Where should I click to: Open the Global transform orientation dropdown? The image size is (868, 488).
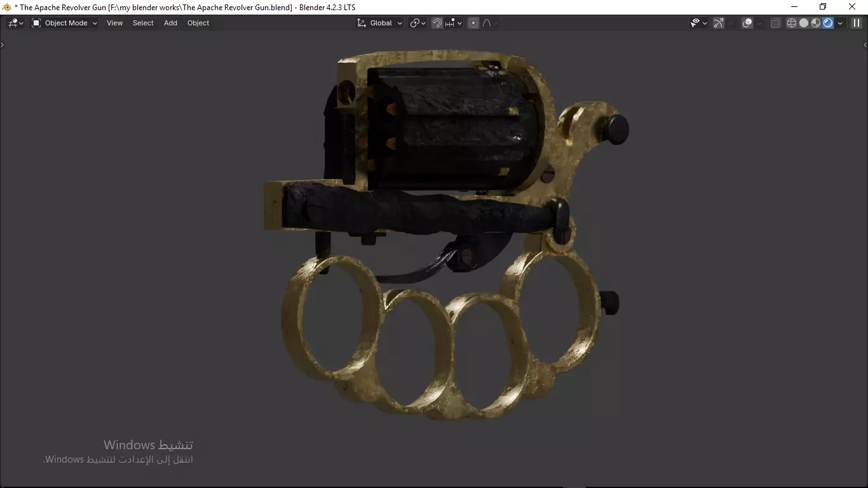click(379, 23)
